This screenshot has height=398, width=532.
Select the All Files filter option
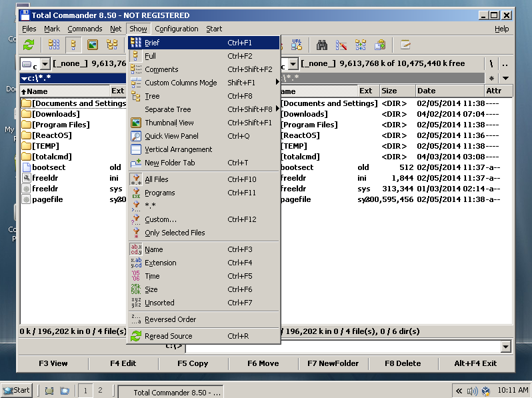point(204,179)
